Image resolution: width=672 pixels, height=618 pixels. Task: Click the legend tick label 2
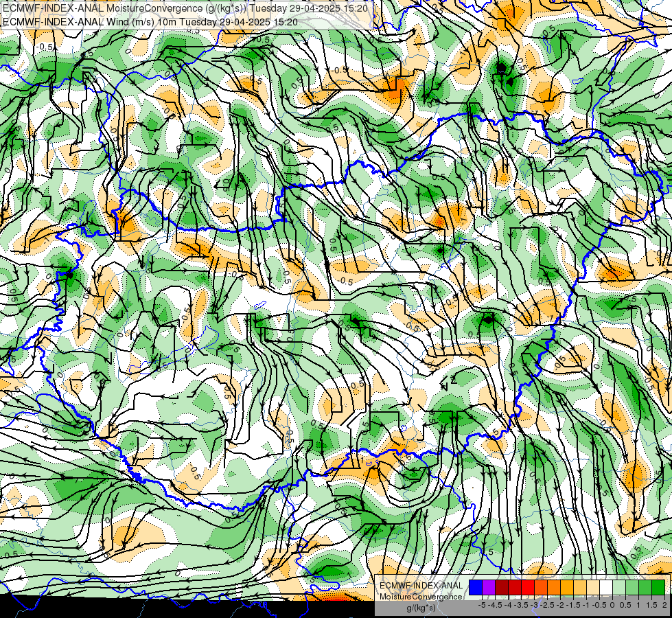point(664,605)
